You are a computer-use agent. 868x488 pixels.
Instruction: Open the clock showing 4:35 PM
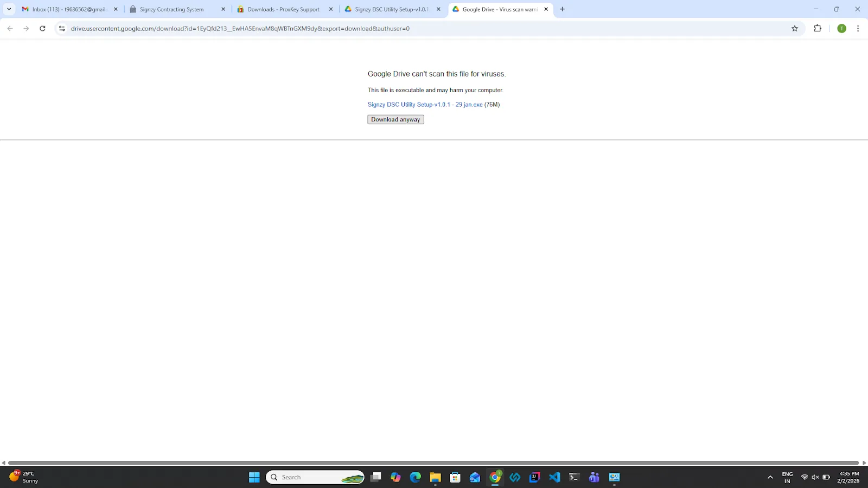pos(848,477)
